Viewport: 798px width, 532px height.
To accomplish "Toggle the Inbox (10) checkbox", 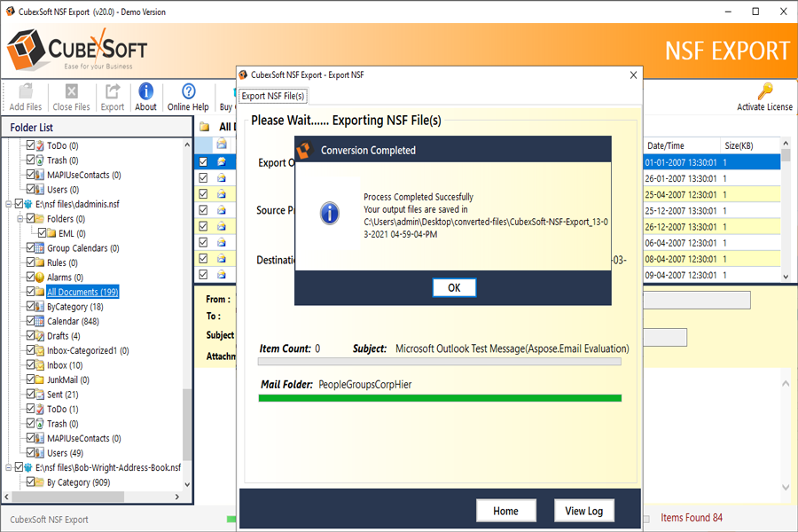I will tap(30, 365).
